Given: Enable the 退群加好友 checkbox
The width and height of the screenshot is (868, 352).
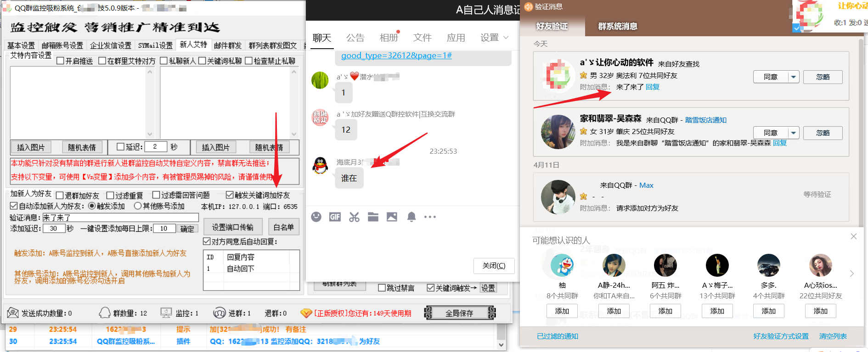Looking at the screenshot, I should 60,196.
